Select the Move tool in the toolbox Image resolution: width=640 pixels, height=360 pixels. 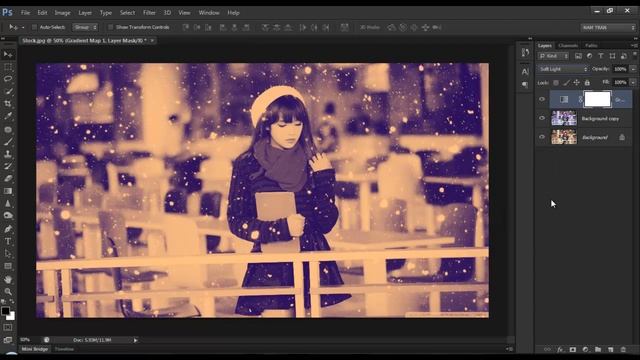(x=8, y=55)
